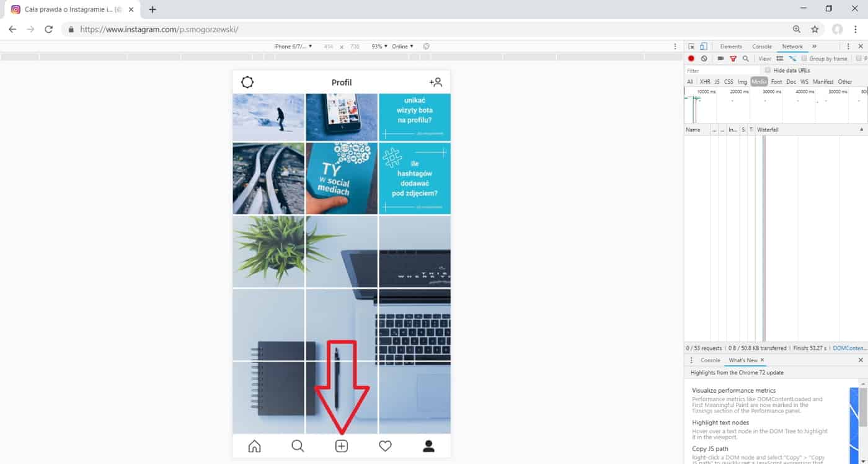Tap the new post plus icon
Viewport: 868px width, 464px height.
click(x=342, y=446)
